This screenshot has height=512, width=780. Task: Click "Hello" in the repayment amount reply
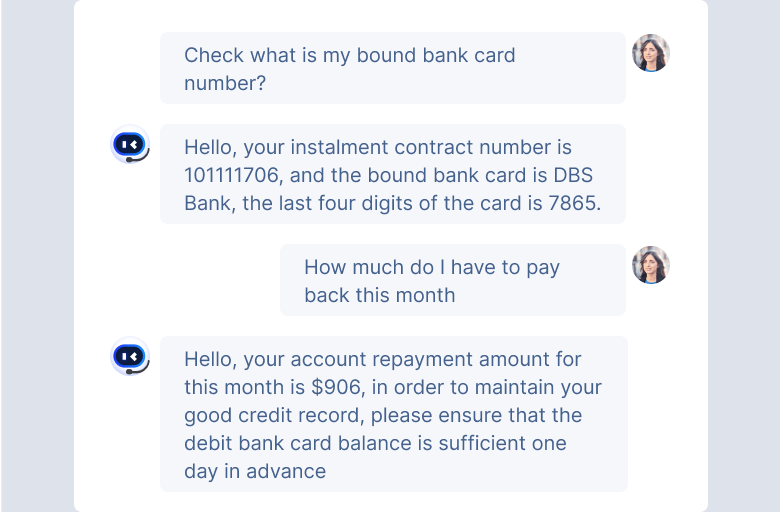tap(207, 359)
